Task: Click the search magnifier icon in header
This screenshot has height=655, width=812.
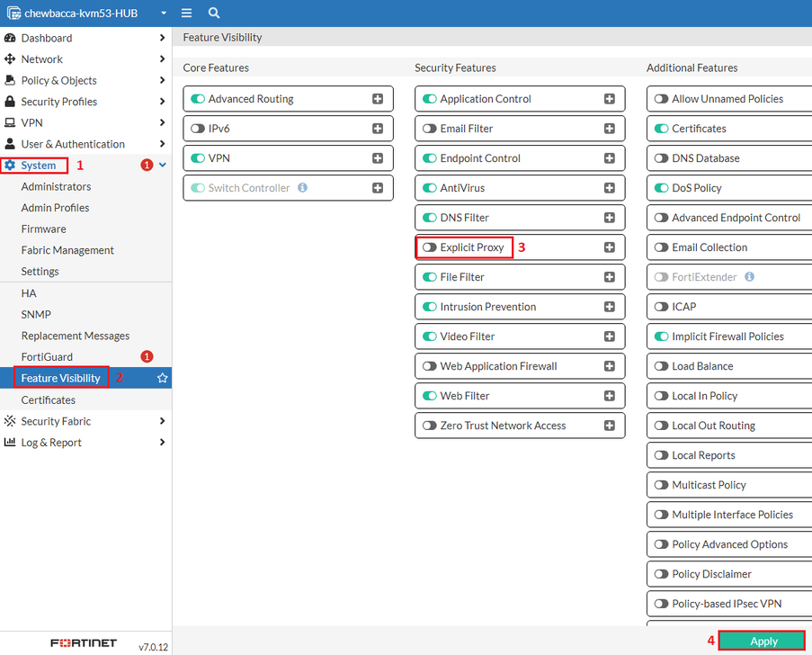Action: (214, 13)
